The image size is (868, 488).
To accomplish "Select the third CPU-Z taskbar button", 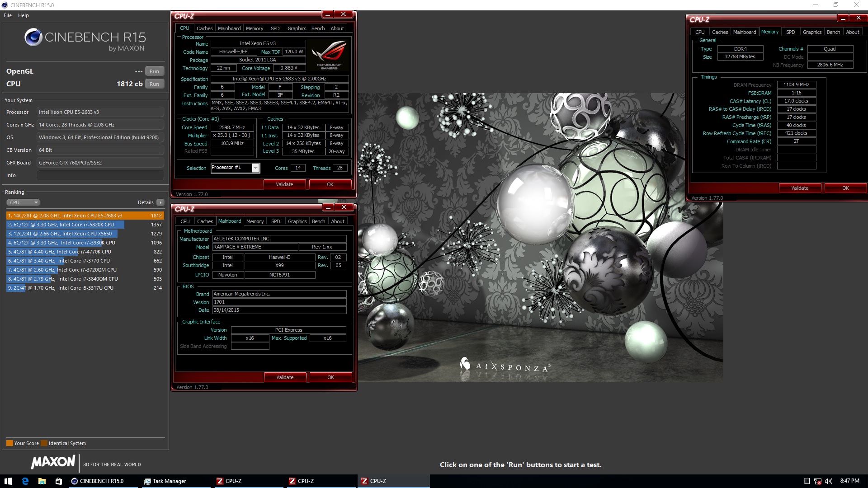I will 393,481.
